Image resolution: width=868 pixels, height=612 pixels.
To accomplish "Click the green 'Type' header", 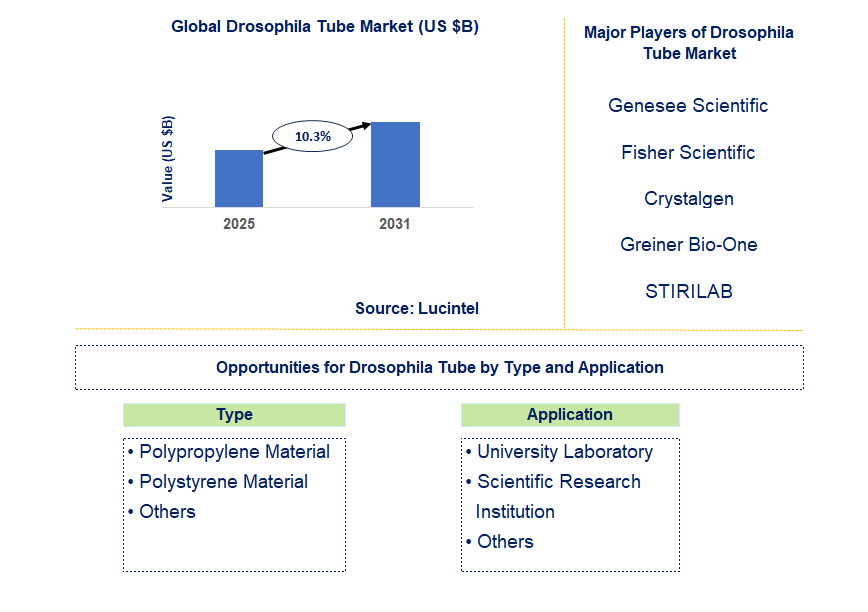I will point(234,415).
